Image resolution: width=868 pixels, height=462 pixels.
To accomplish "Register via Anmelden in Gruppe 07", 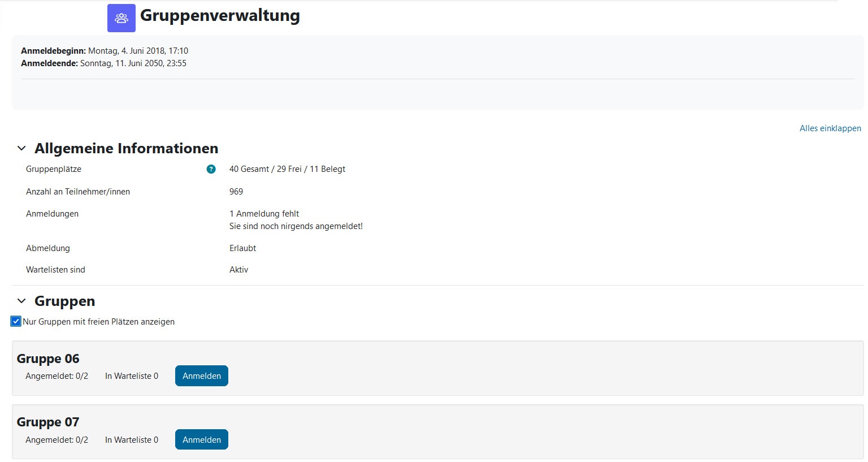I will click(202, 439).
